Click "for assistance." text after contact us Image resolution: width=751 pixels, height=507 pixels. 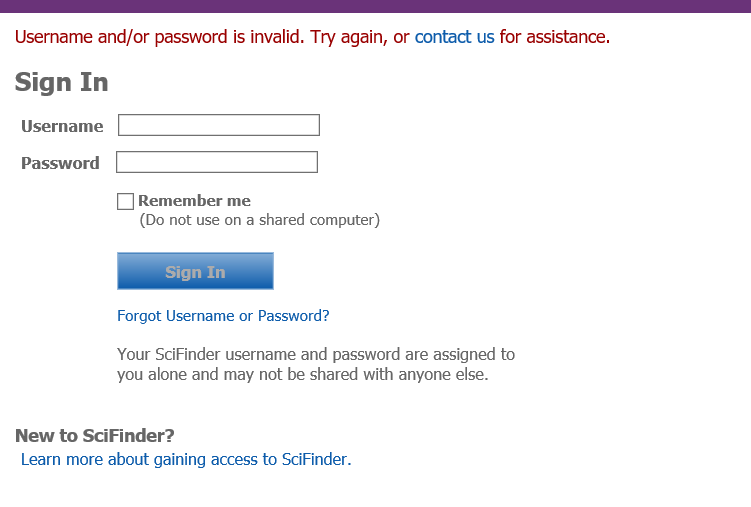coord(555,37)
